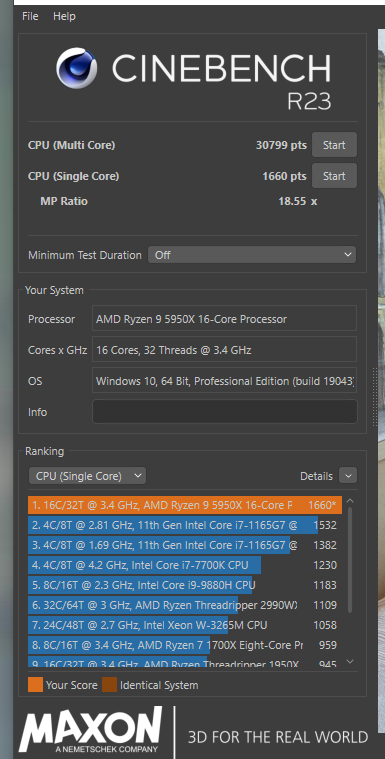Image resolution: width=385 pixels, height=759 pixels.
Task: Select ranking row 8 AMD Ryzen 7 1700X
Action: [185, 645]
